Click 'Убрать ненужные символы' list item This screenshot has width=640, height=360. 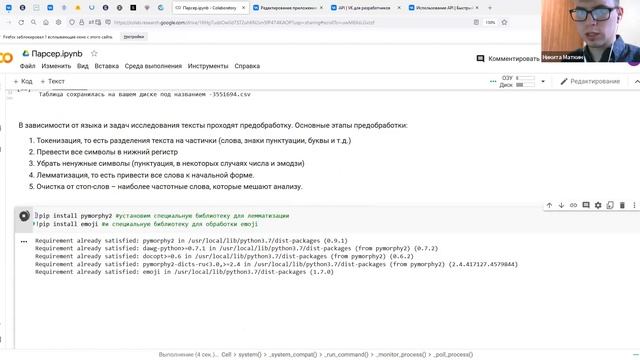167,163
